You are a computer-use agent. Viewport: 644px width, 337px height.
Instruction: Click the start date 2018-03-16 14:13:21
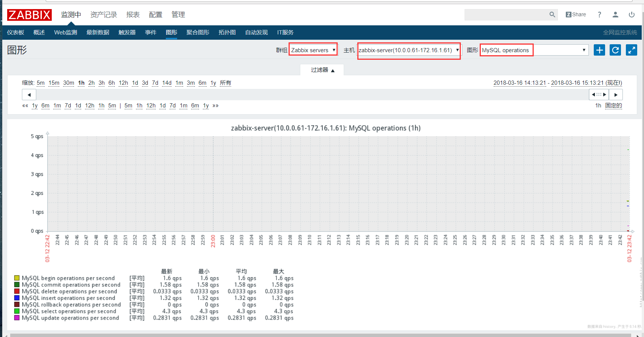(520, 83)
